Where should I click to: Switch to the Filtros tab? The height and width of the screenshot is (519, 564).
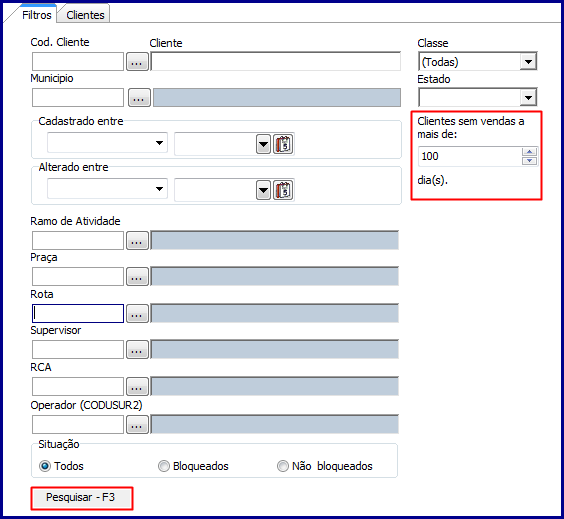tap(37, 15)
